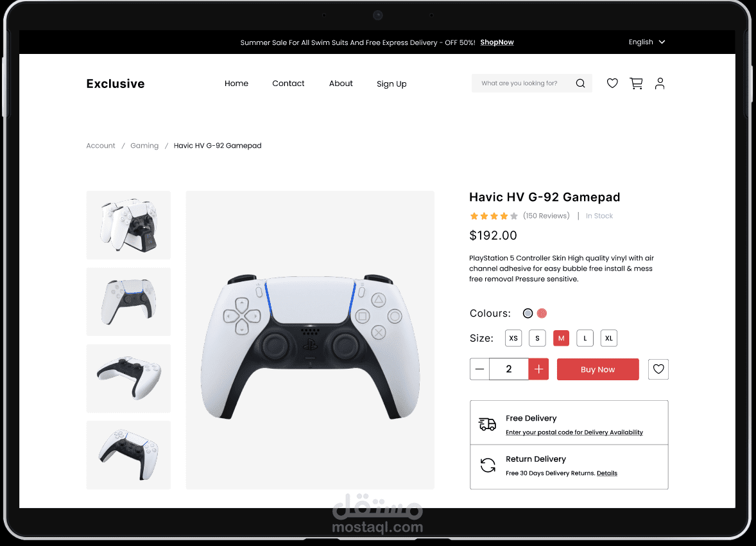
Task: Open the user account icon
Action: [x=660, y=84]
